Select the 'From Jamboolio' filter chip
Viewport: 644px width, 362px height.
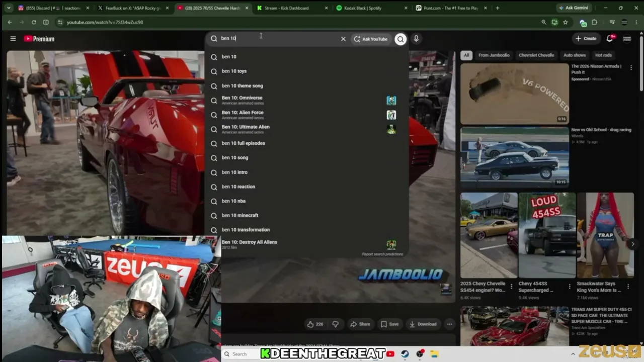click(x=494, y=55)
